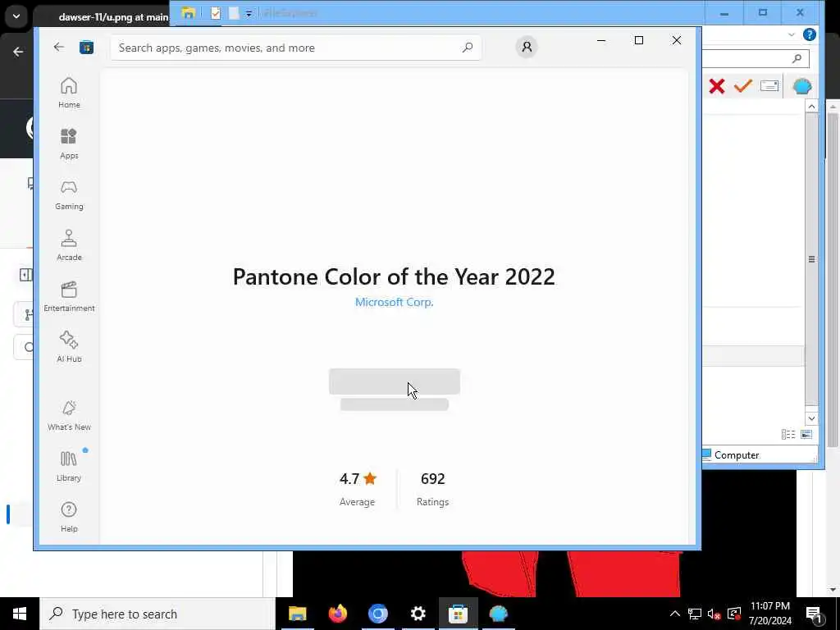
Task: Open the Microsoft Corp. publisher link
Action: tap(395, 302)
